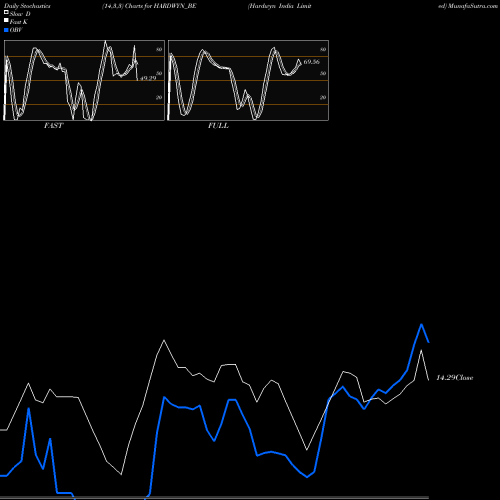Click the FAST stochastic chart panel

[x=84, y=80]
